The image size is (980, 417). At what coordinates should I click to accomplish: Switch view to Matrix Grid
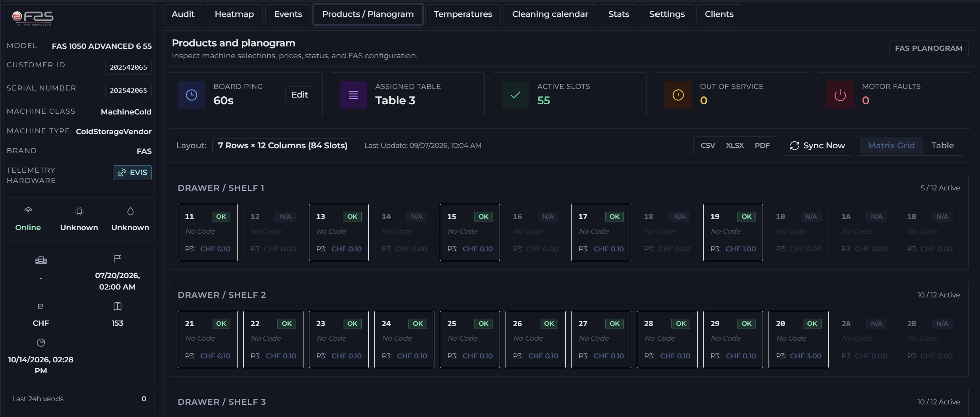(891, 146)
